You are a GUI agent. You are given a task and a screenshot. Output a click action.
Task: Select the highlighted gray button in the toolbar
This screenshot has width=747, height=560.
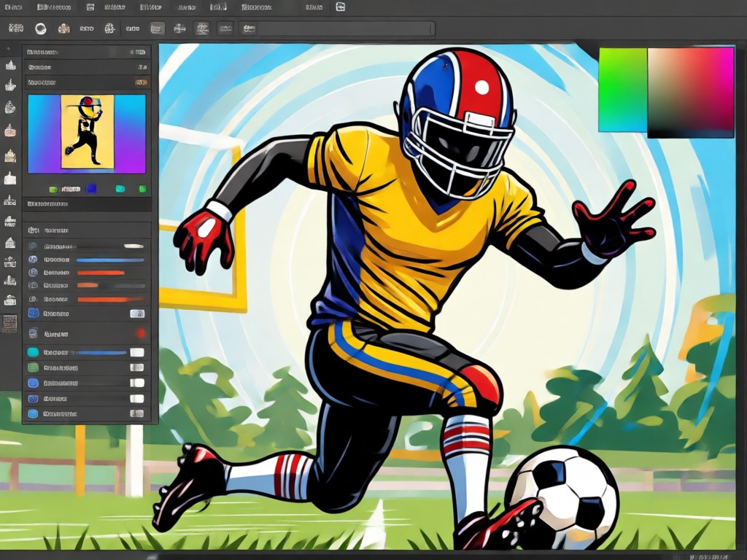[x=157, y=28]
